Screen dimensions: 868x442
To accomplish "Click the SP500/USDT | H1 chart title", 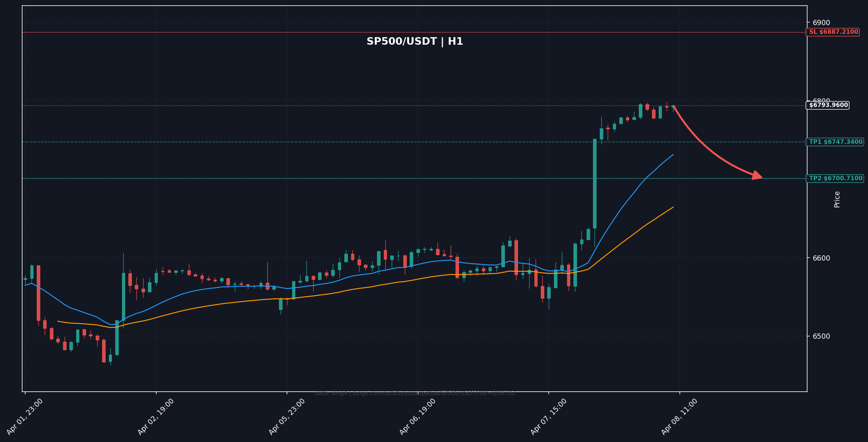I will (x=415, y=42).
